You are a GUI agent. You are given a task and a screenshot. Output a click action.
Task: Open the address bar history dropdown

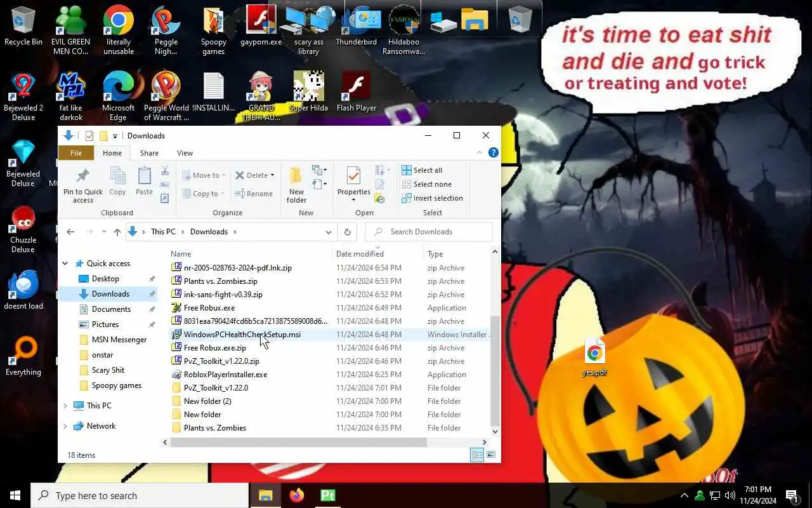[328, 232]
